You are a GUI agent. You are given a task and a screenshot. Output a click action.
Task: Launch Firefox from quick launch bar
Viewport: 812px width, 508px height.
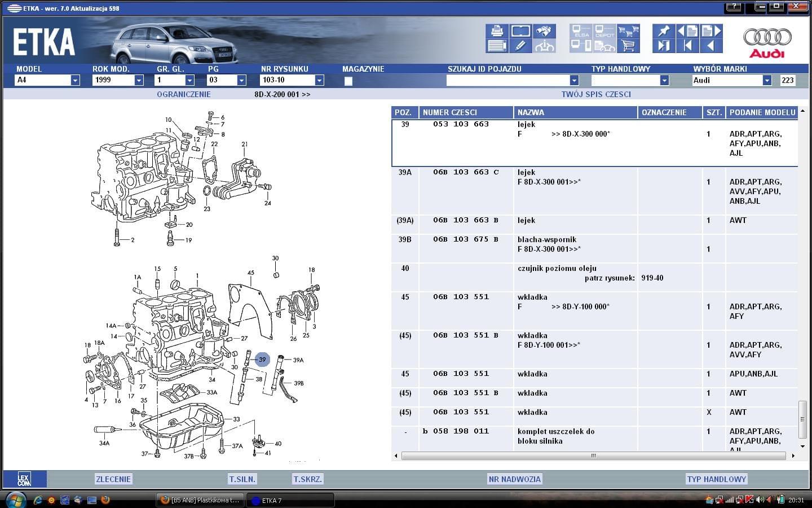(x=105, y=500)
